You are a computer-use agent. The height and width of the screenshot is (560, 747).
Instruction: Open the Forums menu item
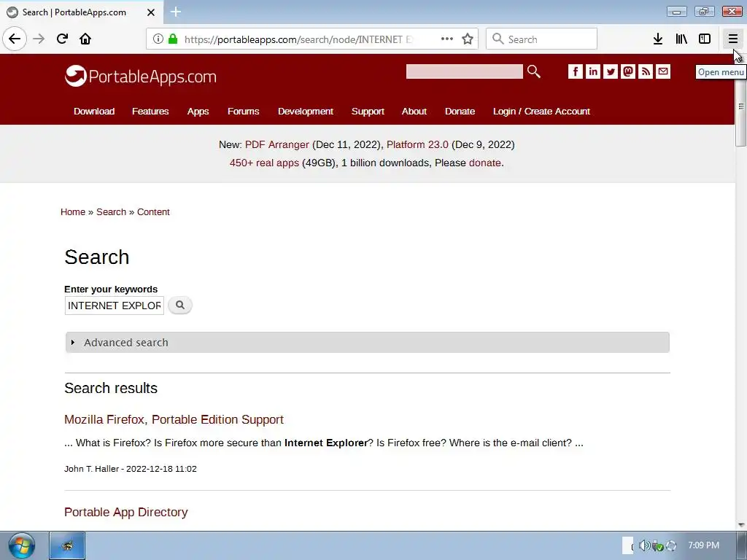tap(244, 111)
